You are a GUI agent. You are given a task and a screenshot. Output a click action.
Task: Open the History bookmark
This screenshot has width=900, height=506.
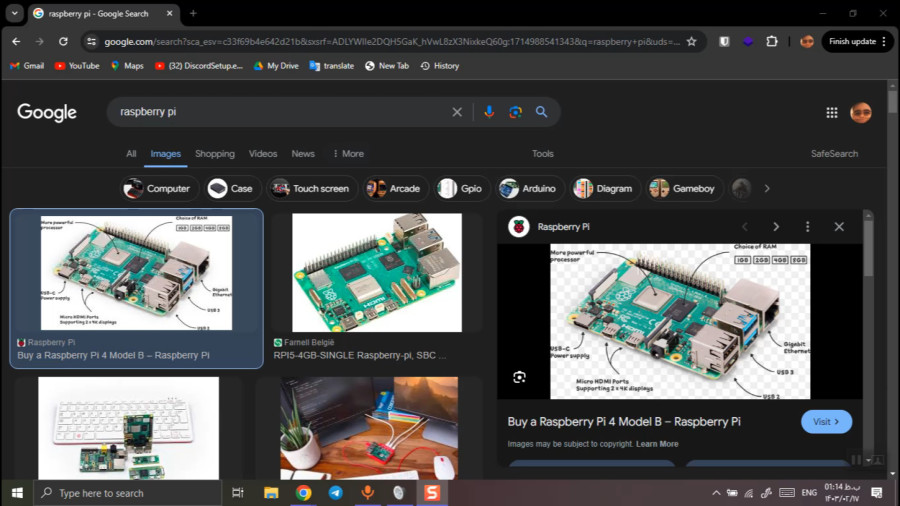coord(440,66)
